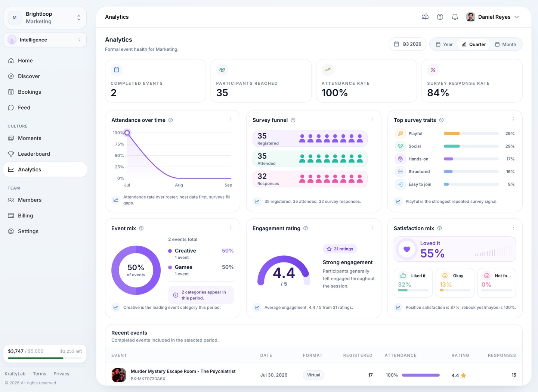Image resolution: width=538 pixels, height=392 pixels.
Task: Open Members in sidebar
Action: (x=45, y=200)
